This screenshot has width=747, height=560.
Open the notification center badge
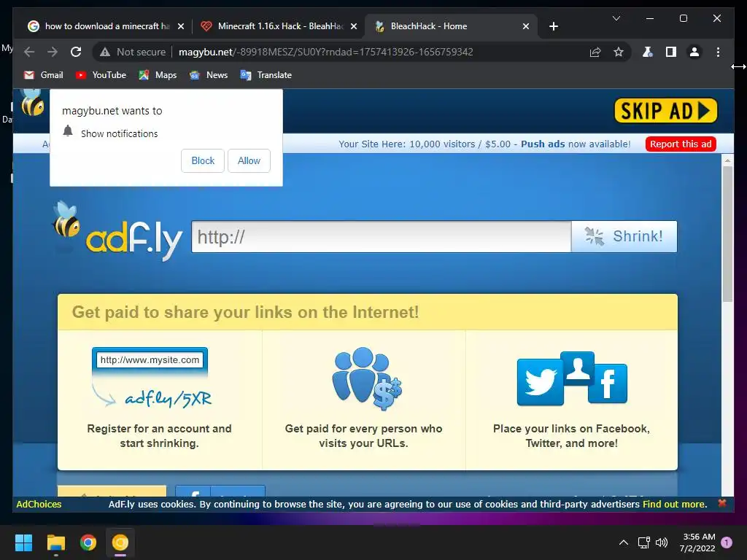pos(727,542)
